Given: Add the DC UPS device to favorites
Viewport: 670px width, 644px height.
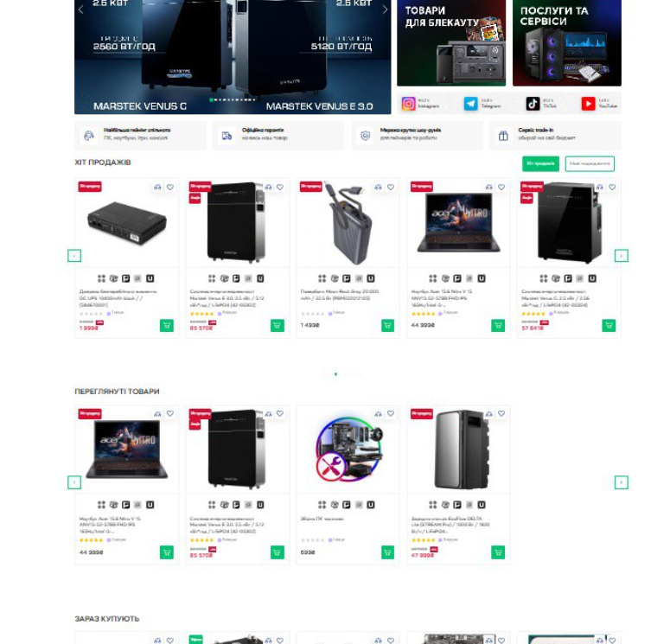Looking at the screenshot, I should (x=170, y=188).
